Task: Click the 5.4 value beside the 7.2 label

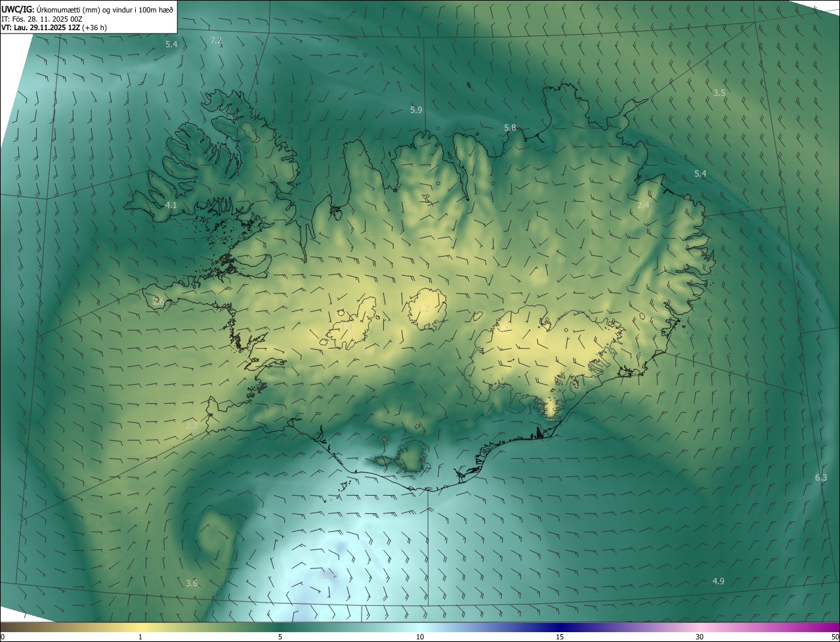Action: [x=171, y=45]
